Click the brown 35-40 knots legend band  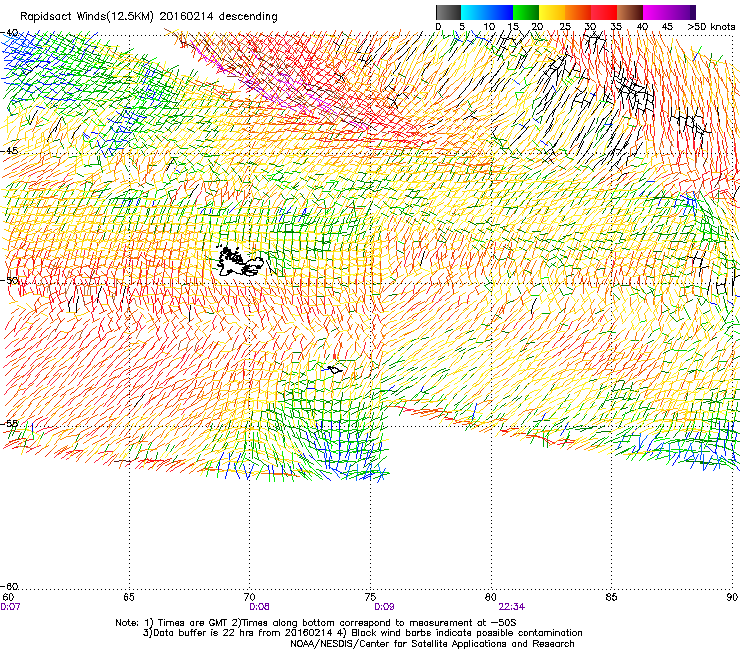point(630,12)
